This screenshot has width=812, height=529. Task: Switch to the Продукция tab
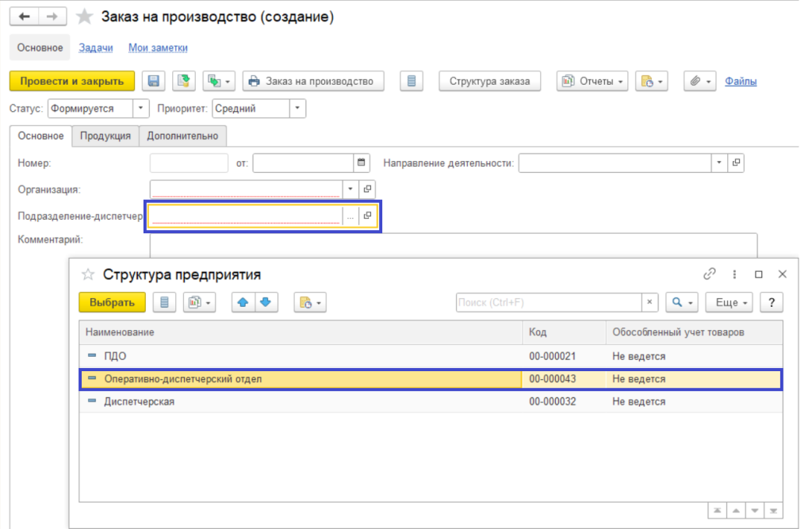(x=105, y=136)
